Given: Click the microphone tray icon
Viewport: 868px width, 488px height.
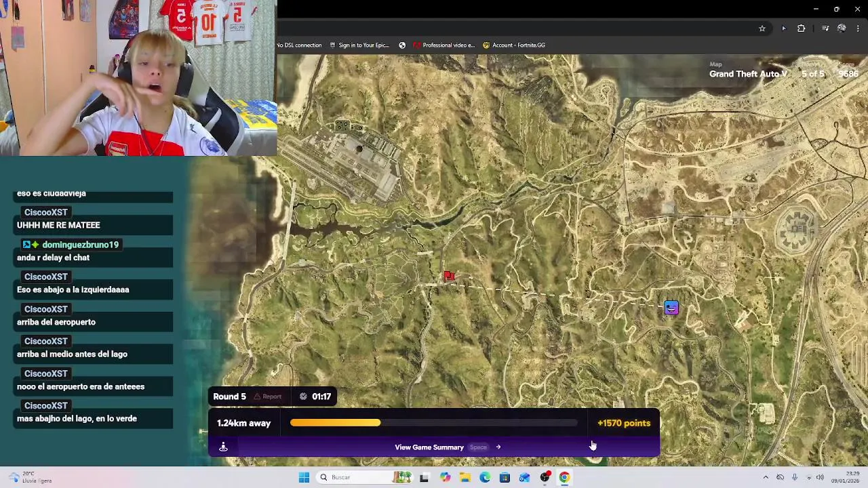Looking at the screenshot, I should point(795,477).
